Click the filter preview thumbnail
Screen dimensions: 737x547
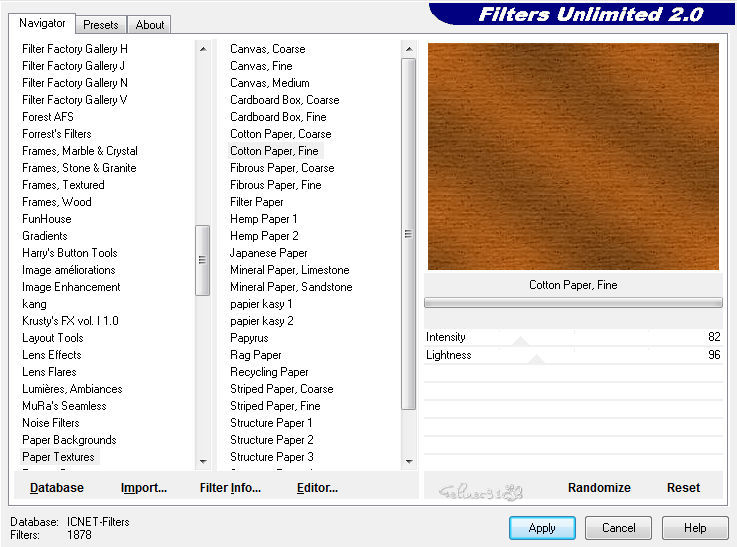[573, 156]
